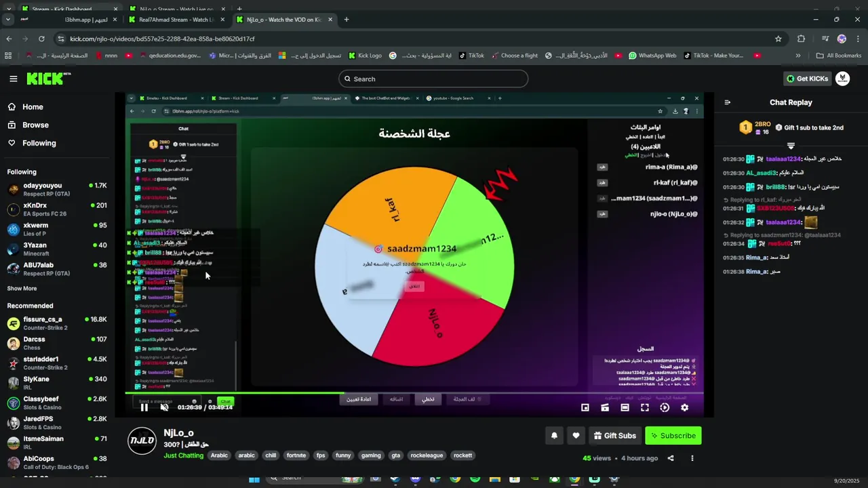
Task: Open the player settings gear
Action: pyautogui.click(x=684, y=407)
